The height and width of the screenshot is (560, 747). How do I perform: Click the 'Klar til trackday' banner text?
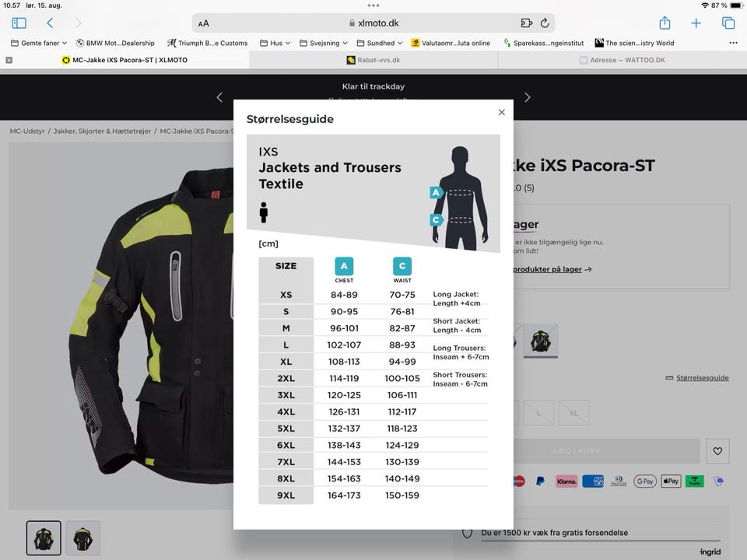(373, 86)
